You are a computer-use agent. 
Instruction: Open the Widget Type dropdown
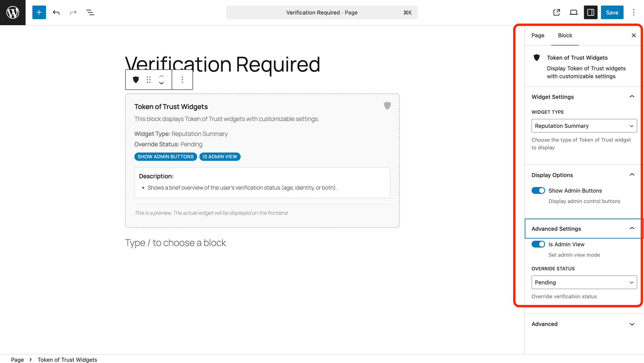coord(584,126)
